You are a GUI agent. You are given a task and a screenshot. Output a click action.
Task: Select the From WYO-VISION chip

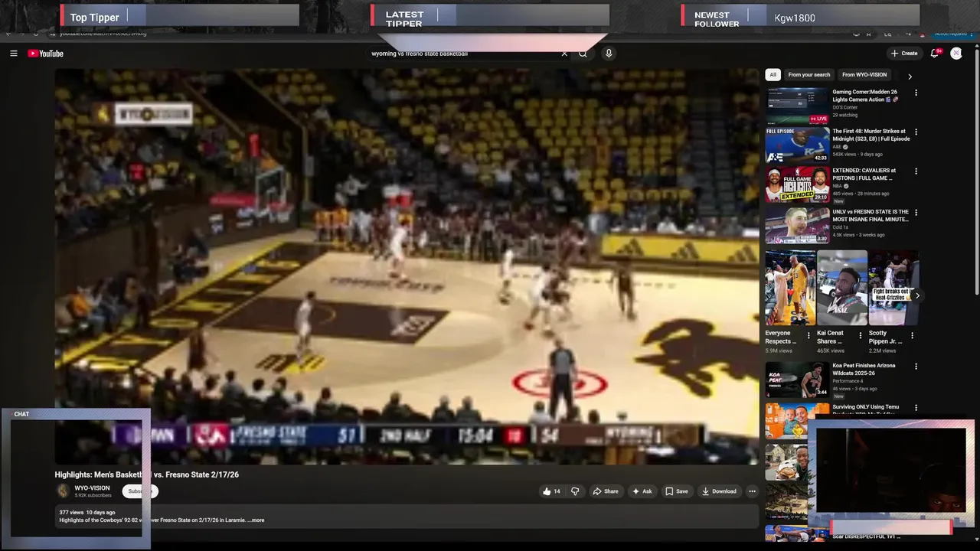pos(864,75)
